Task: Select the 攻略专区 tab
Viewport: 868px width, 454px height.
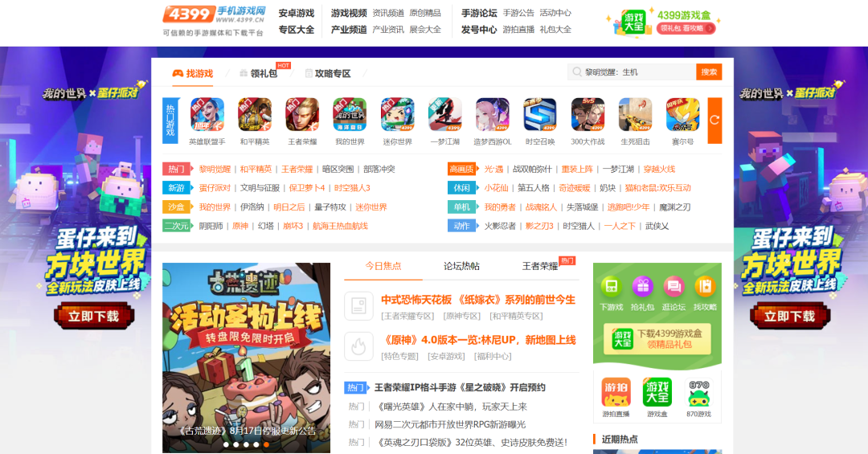Action: [328, 74]
